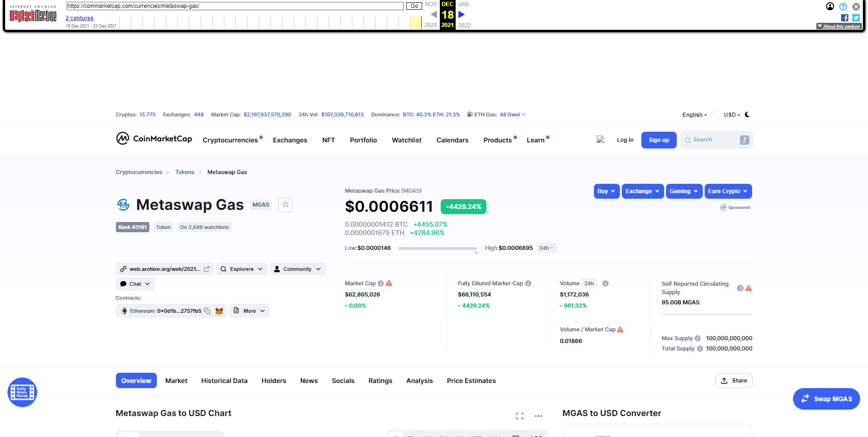Close the Wayback Machine toolbar
The height and width of the screenshot is (437, 868).
(856, 7)
